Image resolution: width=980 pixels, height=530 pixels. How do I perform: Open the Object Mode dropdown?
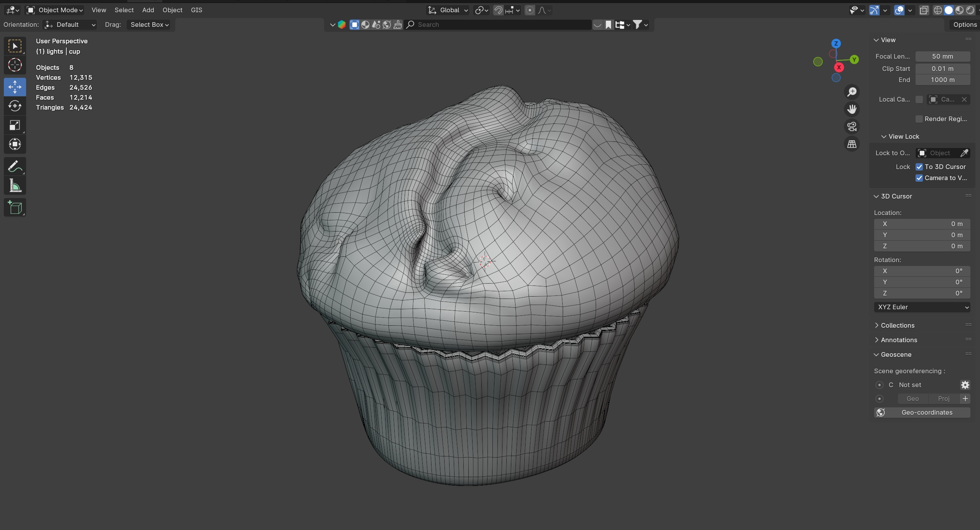pos(55,10)
